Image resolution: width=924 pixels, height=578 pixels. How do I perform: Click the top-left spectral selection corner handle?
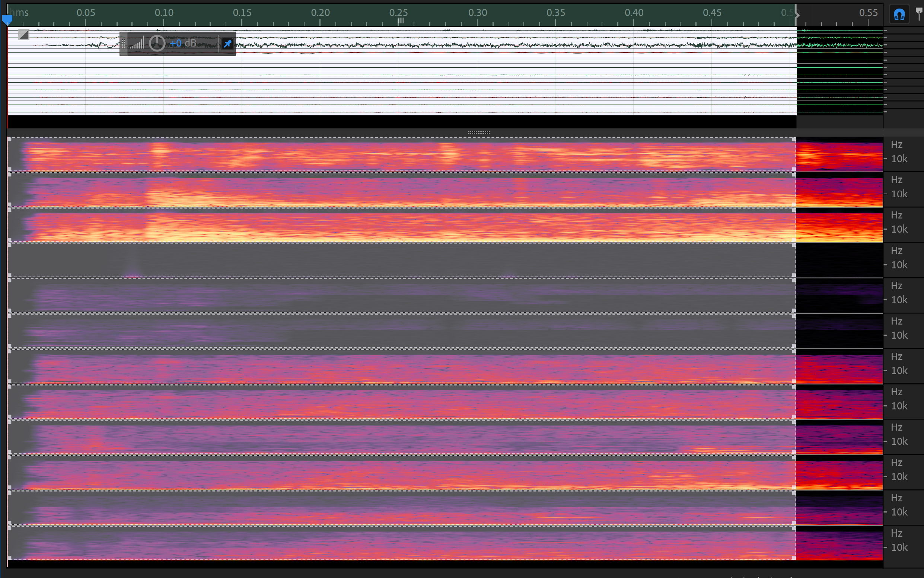pyautogui.click(x=9, y=140)
